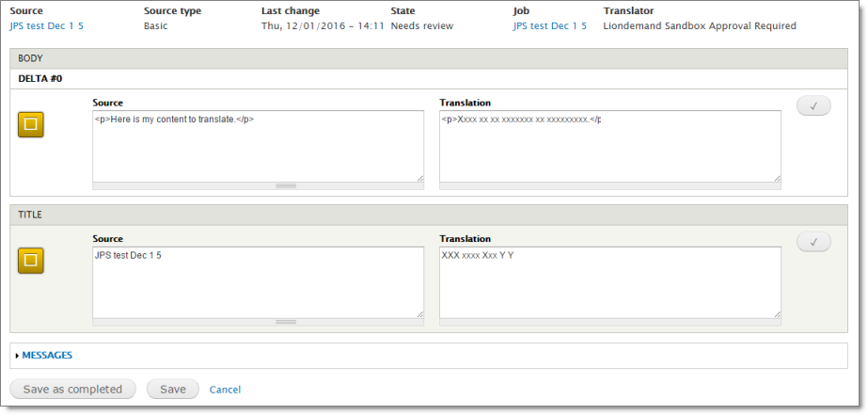868x415 pixels.
Task: Click the yellow status icon in Body section
Action: tap(31, 123)
